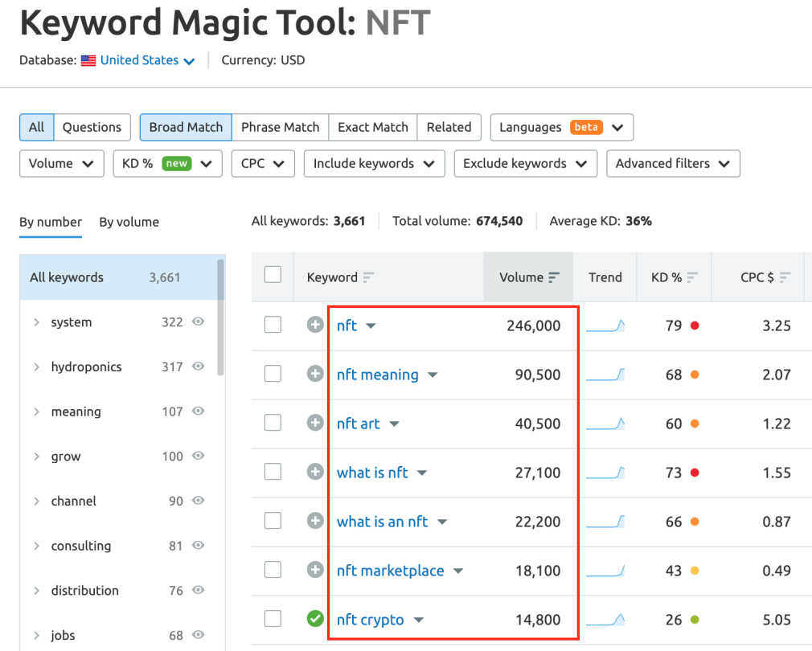Open the CPC filter dropdown

(x=263, y=163)
